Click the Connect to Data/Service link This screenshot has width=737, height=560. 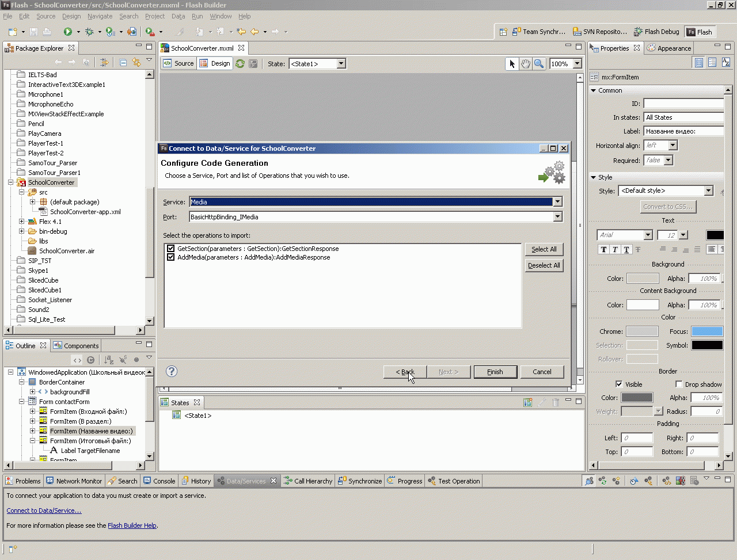point(44,511)
